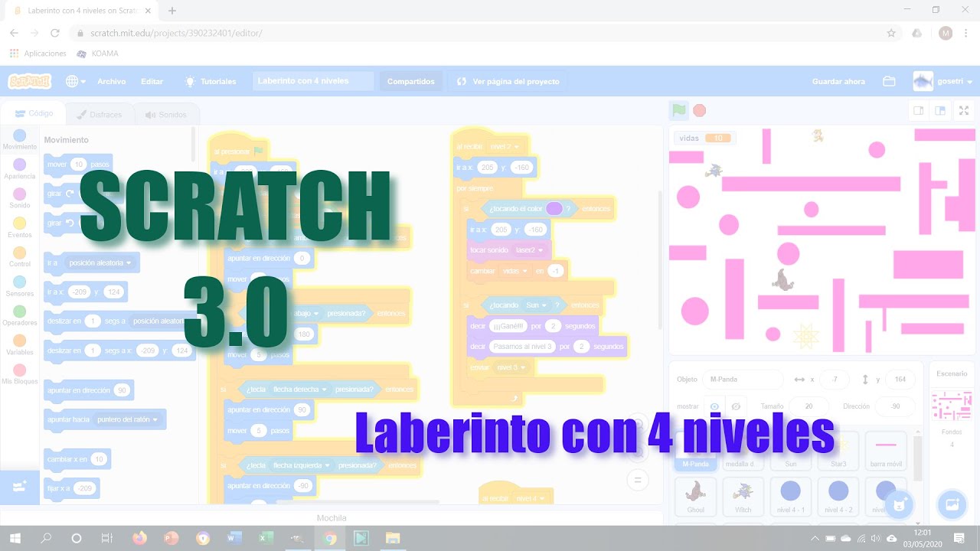Viewport: 980px width, 551px height.
Task: Open the 'Sun' dropdown in tocando block
Action: [x=537, y=305]
